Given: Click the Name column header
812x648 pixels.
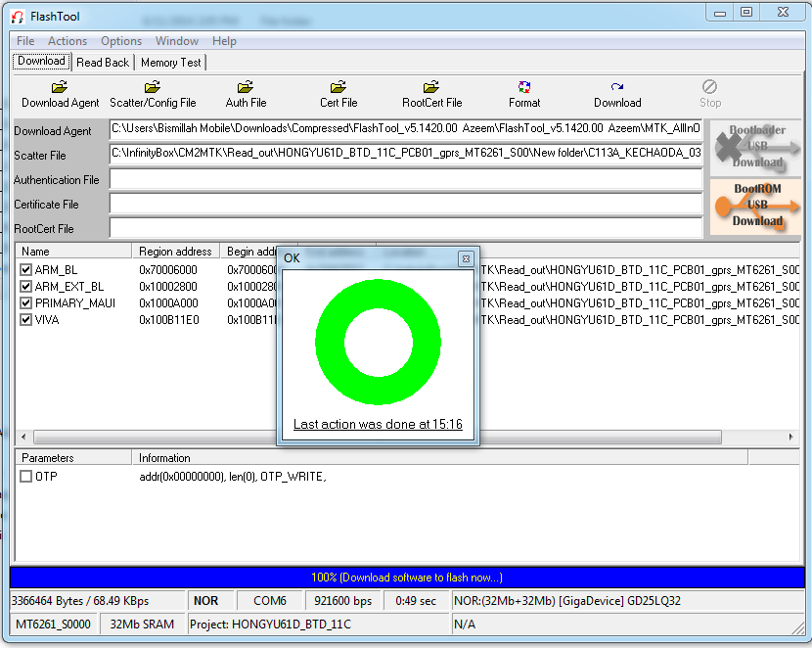Looking at the screenshot, I should [73, 252].
